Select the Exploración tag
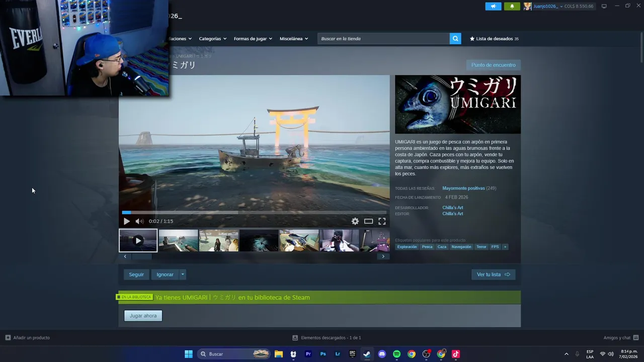Image resolution: width=644 pixels, height=362 pixels. coord(407,247)
